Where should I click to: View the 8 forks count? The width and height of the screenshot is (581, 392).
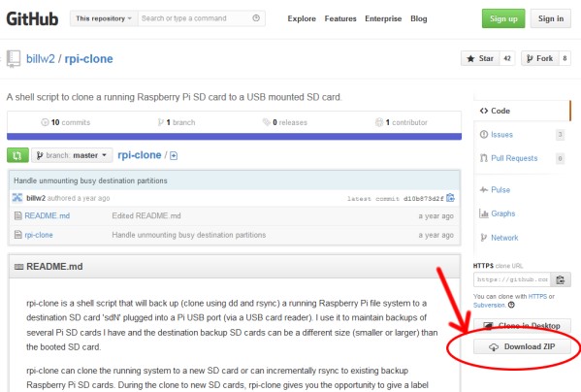tap(565, 58)
